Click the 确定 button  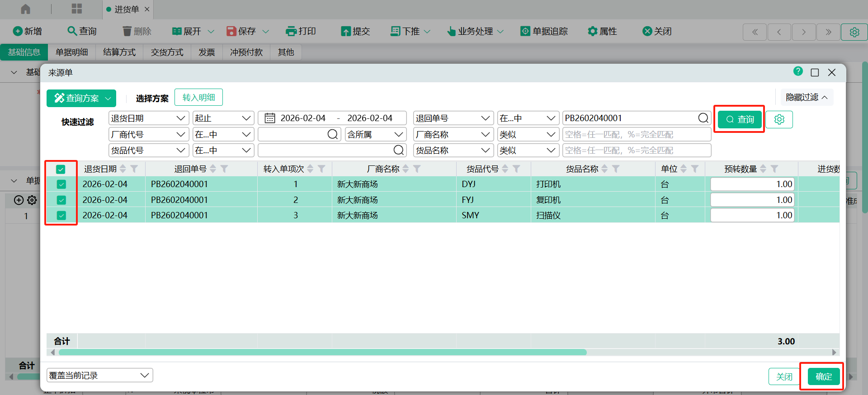823,376
